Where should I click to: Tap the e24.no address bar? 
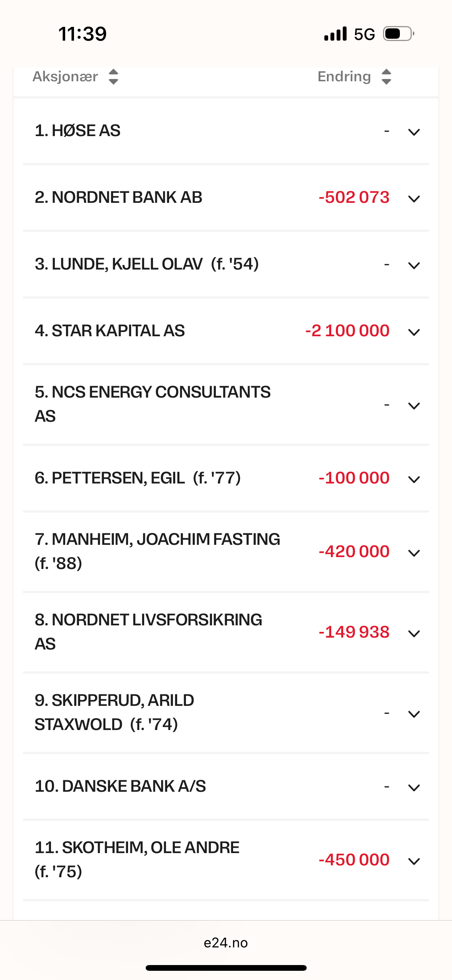point(226,943)
